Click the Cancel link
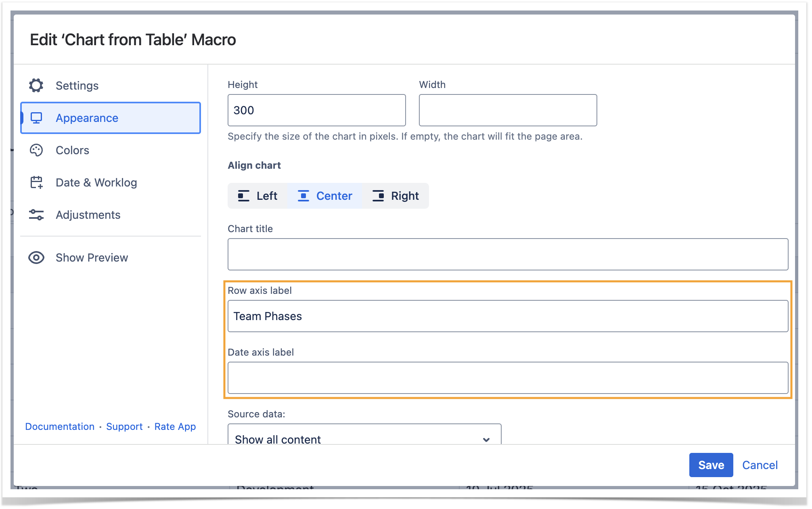Screen dimensions: 812x509 click(x=760, y=465)
